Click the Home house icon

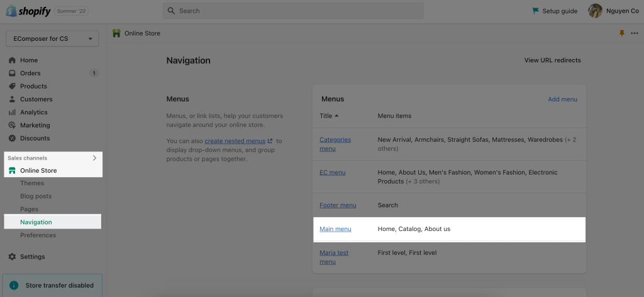pyautogui.click(x=13, y=60)
